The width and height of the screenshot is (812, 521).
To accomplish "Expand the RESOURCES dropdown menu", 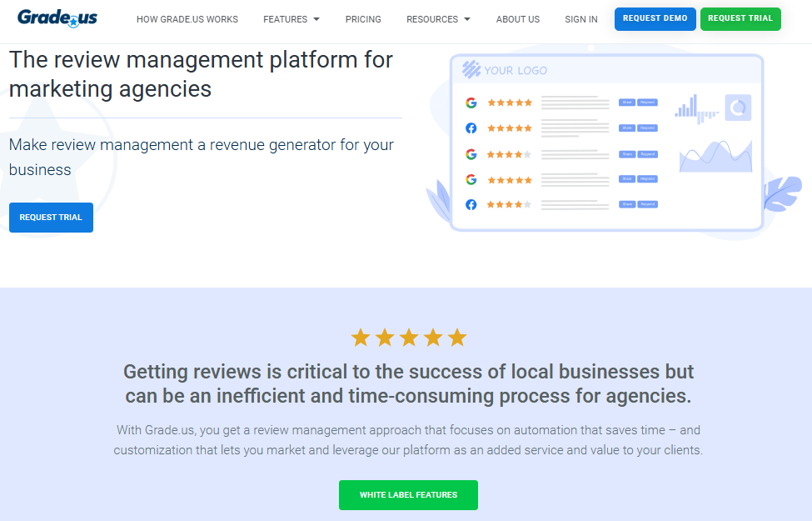I will [x=439, y=19].
